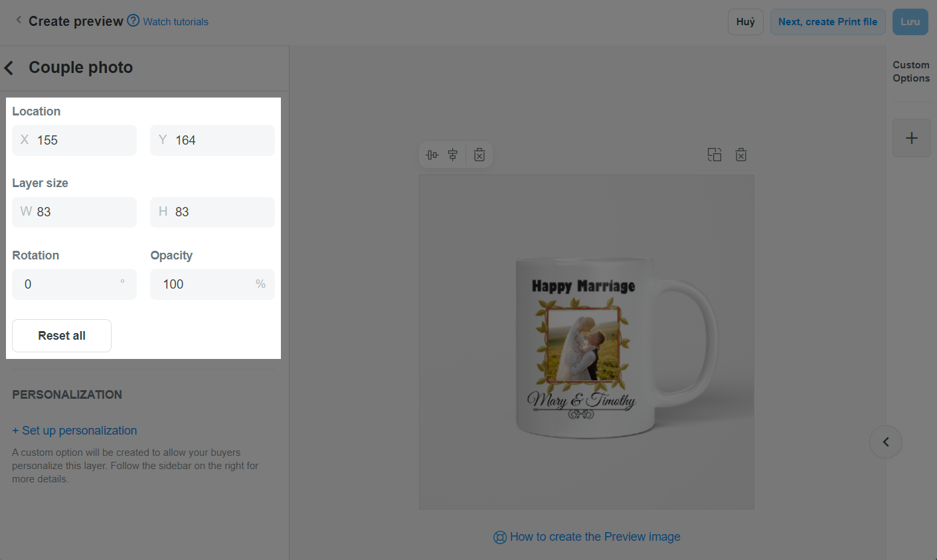Viewport: 937px width, 560px height.
Task: Click the Lưu save button
Action: (910, 22)
